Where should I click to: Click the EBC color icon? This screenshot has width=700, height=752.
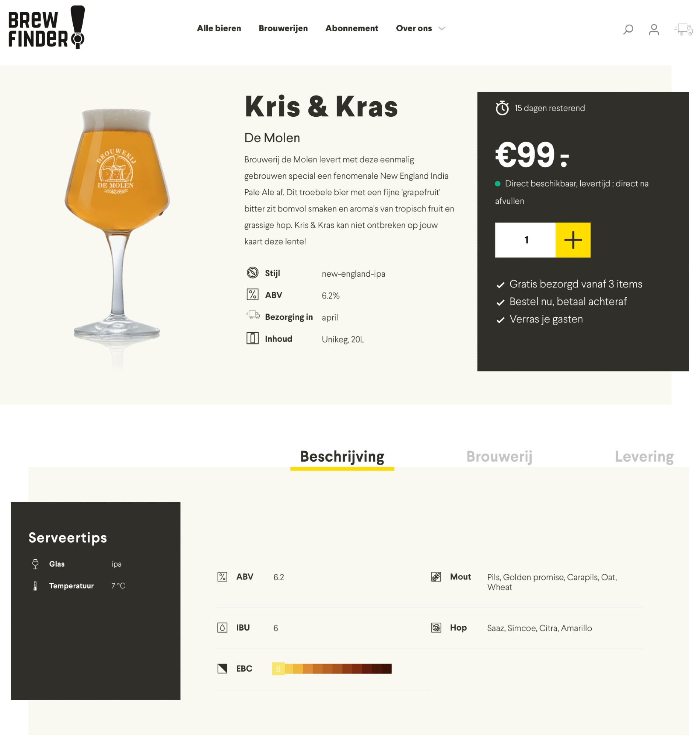222,668
